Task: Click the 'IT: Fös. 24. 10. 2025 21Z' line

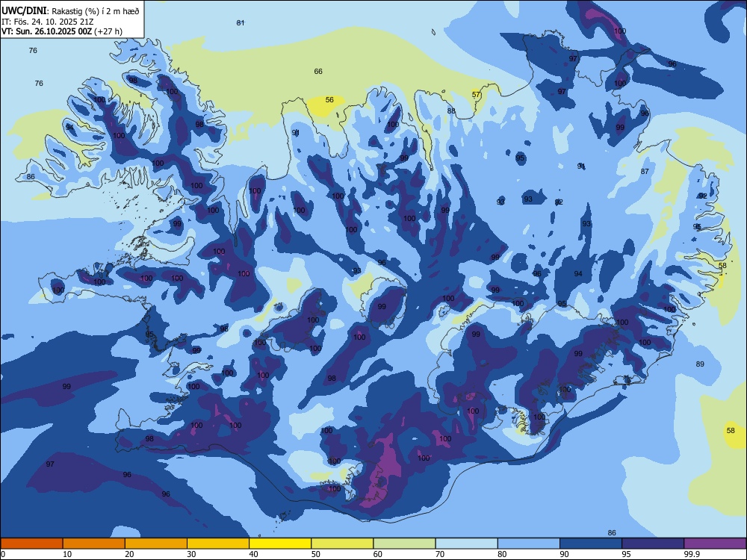Action: click(48, 22)
